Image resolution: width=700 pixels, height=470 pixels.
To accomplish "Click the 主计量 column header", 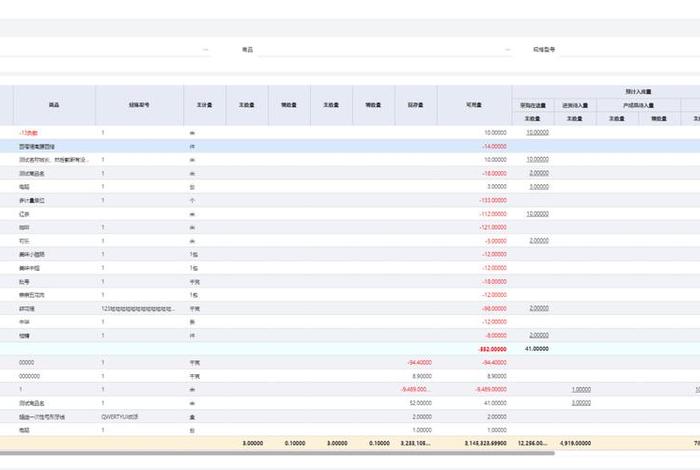I will click(204, 104).
